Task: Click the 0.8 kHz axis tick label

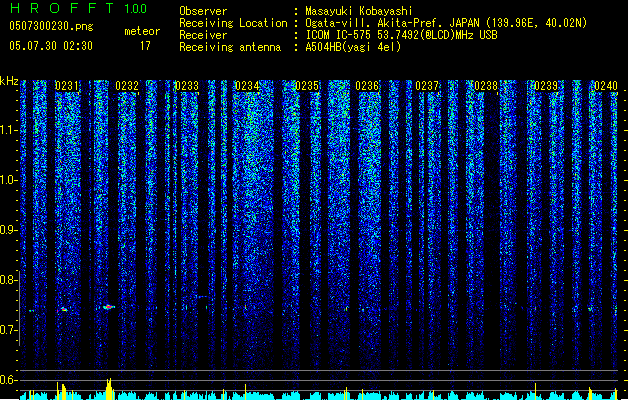Action: pos(8,280)
